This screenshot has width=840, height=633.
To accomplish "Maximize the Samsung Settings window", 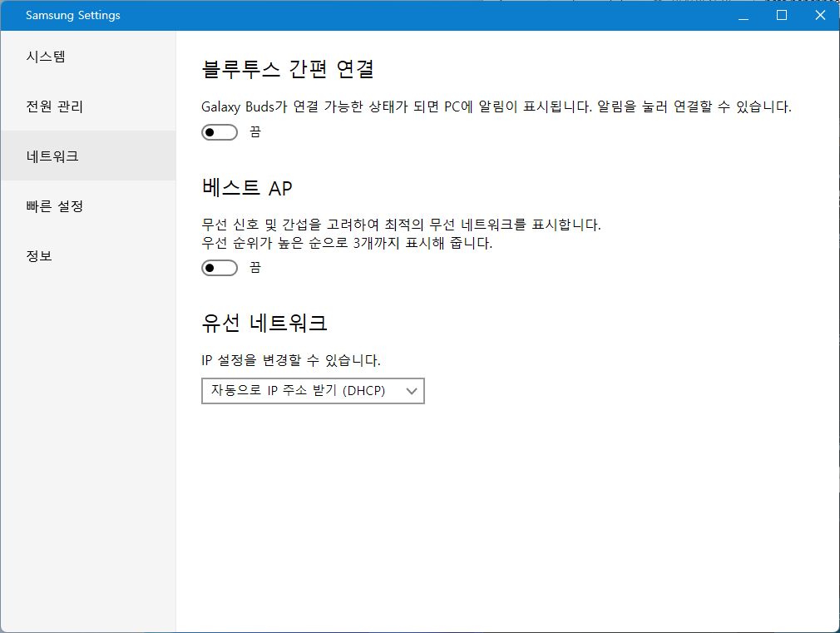I will pos(782,16).
